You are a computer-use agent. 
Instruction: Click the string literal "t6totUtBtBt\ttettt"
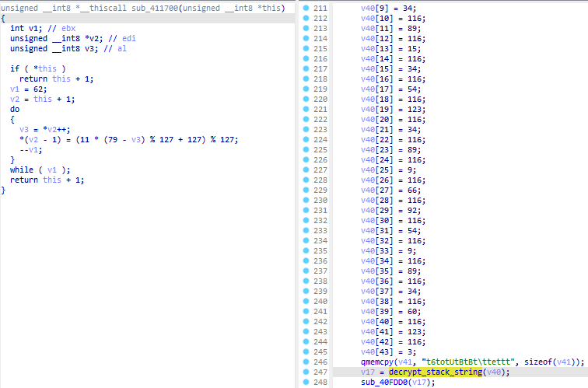pos(468,362)
